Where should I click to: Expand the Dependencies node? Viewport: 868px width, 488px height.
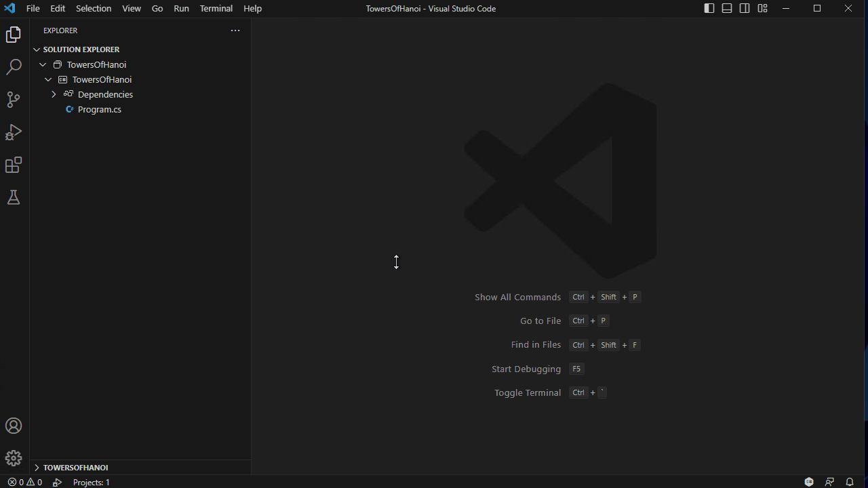click(54, 94)
